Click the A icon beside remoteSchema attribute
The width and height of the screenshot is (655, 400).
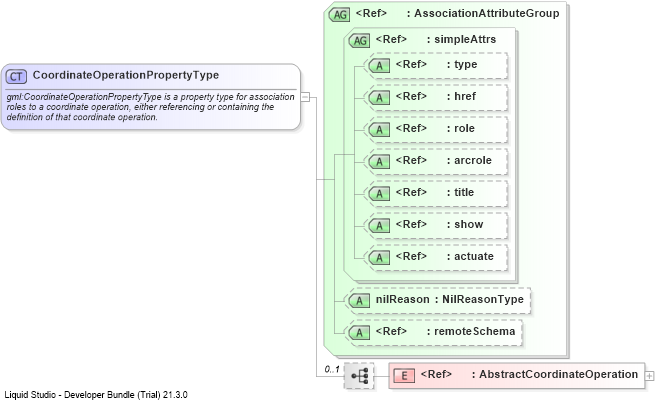359,333
